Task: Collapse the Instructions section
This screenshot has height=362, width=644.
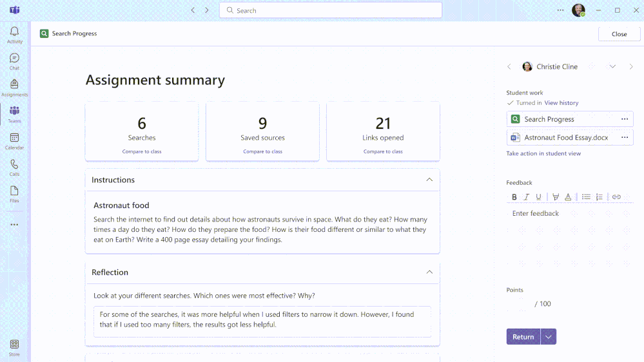Action: (429, 180)
